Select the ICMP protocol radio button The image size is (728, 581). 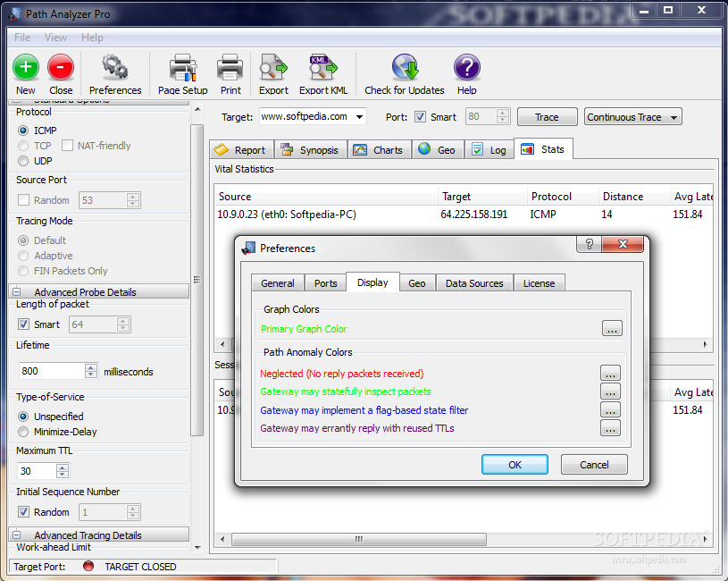(x=22, y=131)
